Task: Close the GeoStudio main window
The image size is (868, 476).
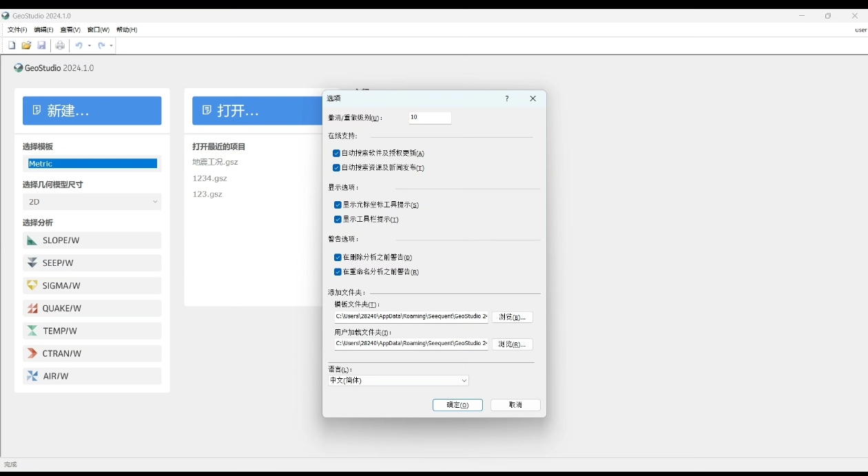Action: (855, 16)
